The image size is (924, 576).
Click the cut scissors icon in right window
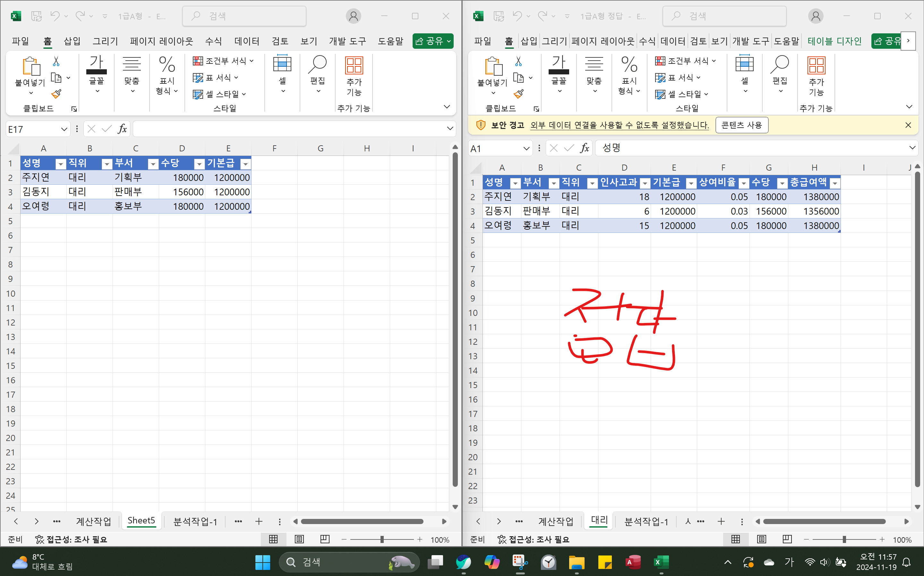[x=518, y=61]
